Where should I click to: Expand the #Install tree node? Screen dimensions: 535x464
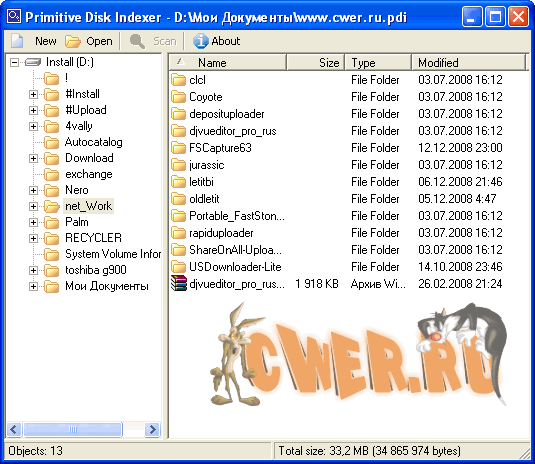pyautogui.click(x=33, y=94)
